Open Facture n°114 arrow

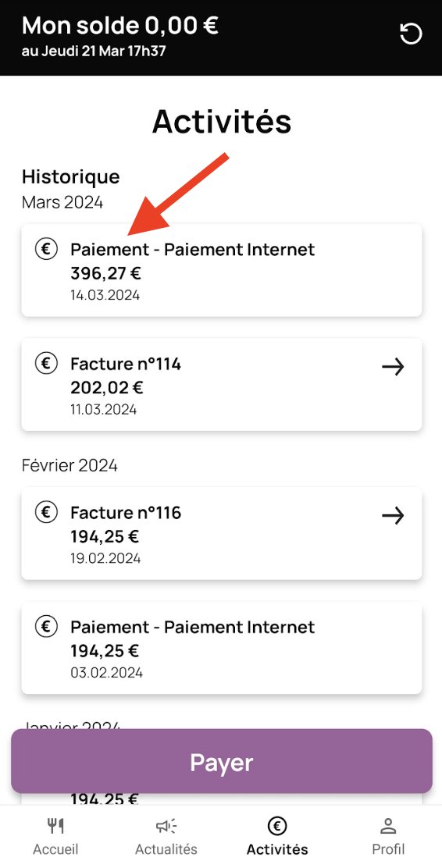(394, 366)
